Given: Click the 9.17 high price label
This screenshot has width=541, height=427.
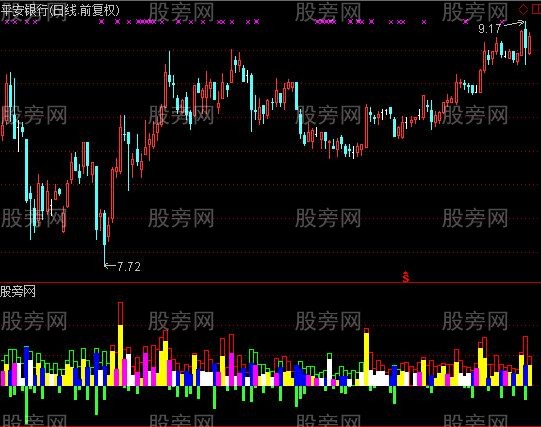Looking at the screenshot, I should (489, 29).
